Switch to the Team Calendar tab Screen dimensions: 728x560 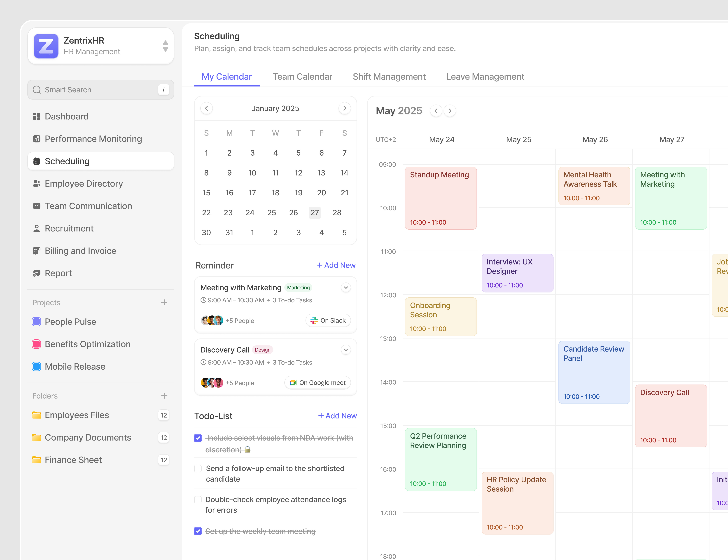pos(302,77)
